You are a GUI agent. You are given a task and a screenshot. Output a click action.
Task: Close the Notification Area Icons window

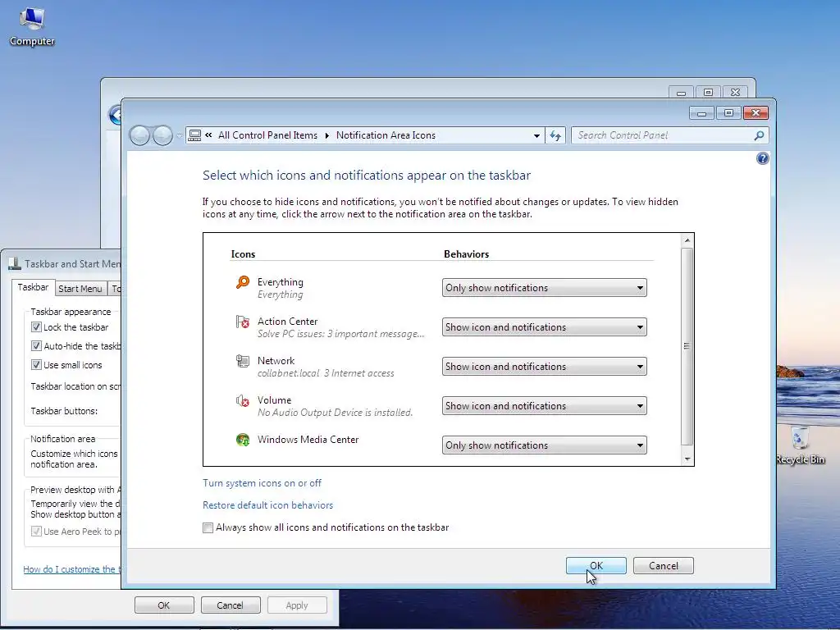756,113
